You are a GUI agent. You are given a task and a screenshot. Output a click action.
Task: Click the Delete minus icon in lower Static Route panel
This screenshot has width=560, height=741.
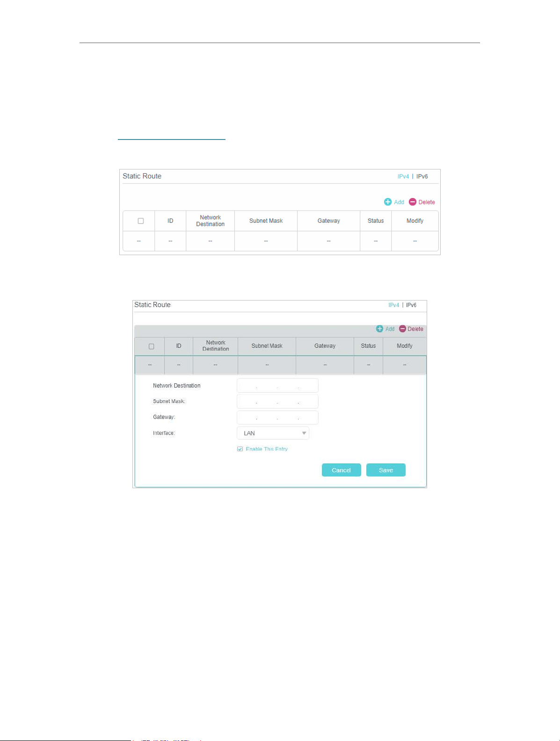(x=402, y=329)
